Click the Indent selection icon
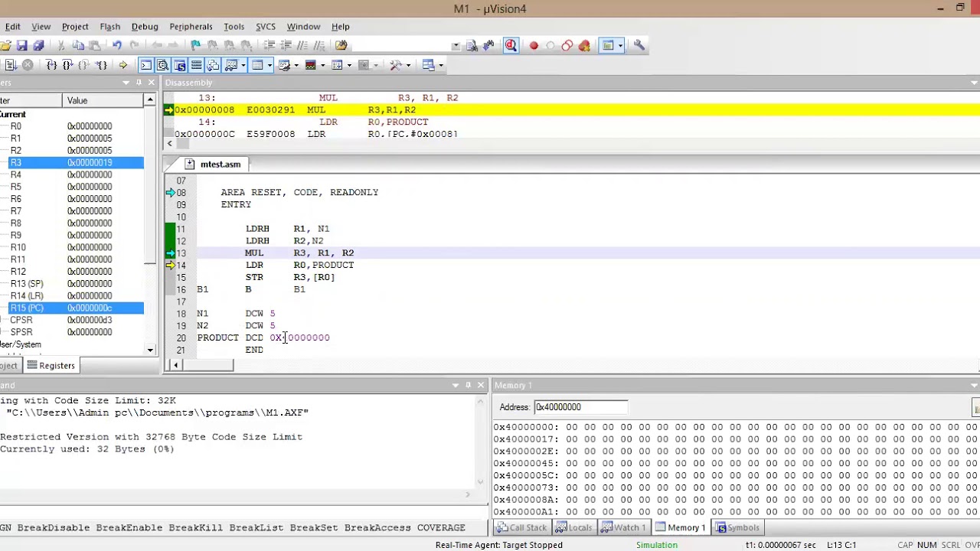Image resolution: width=980 pixels, height=551 pixels. pyautogui.click(x=268, y=46)
